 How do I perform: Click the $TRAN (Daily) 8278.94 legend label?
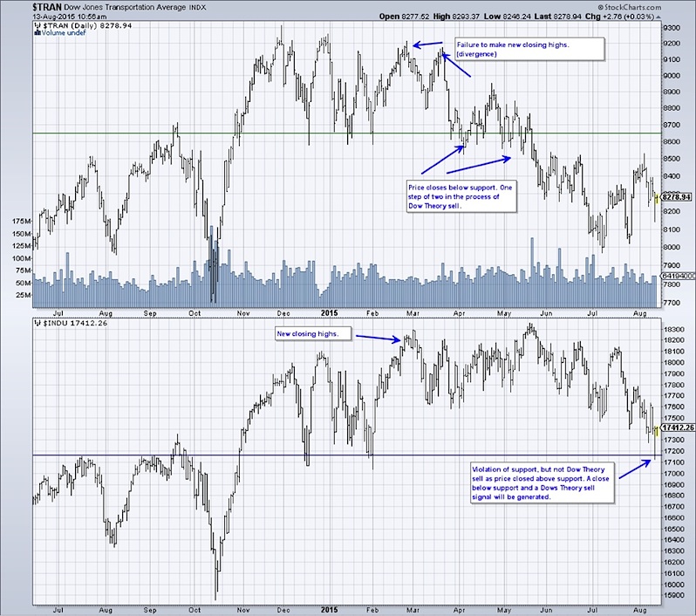87,26
